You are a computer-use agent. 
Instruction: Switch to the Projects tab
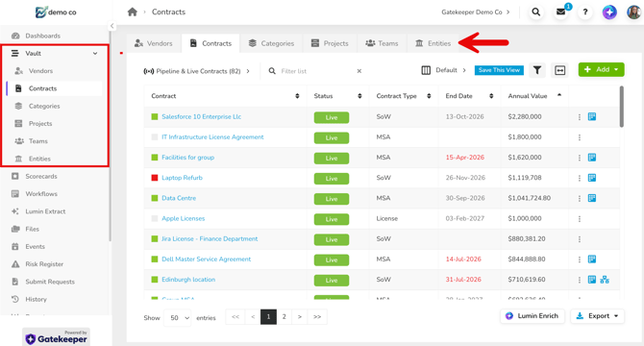coord(330,43)
